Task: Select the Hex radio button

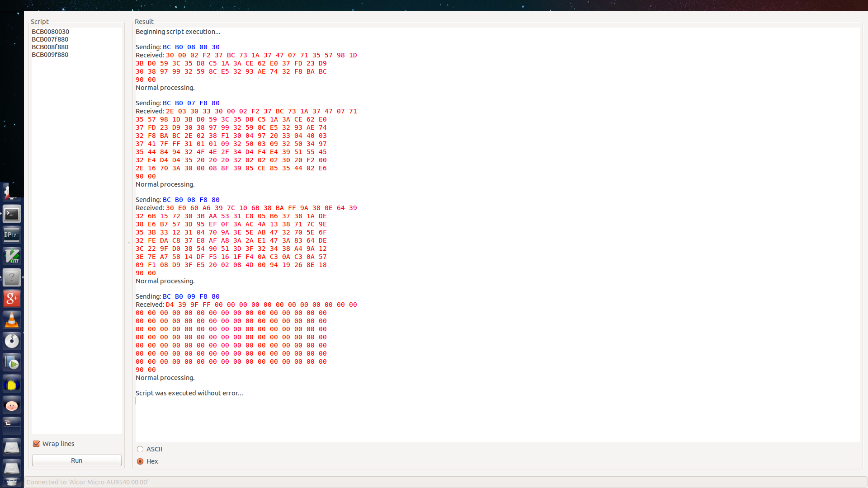Action: pos(140,461)
